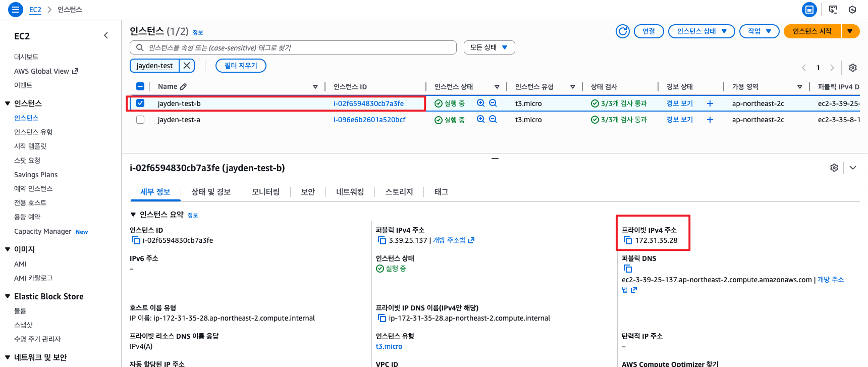The image size is (868, 367).
Task: Copy the instance ID i-02f6594830cb7a3fe
Action: point(135,241)
